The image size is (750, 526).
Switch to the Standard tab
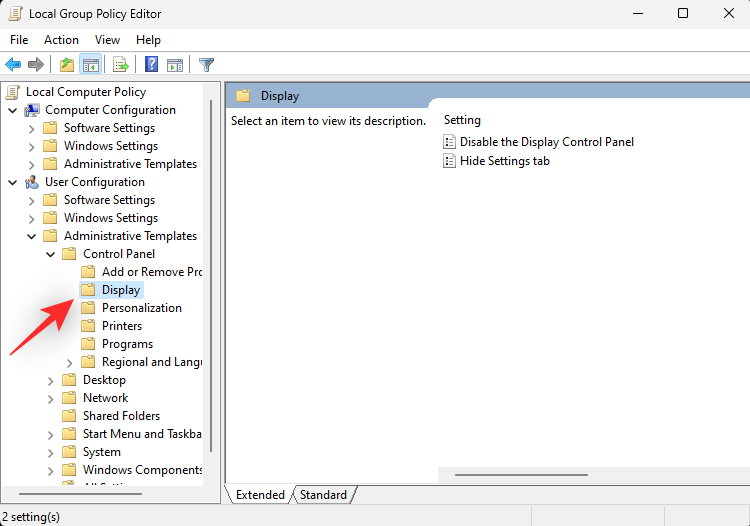[323, 495]
